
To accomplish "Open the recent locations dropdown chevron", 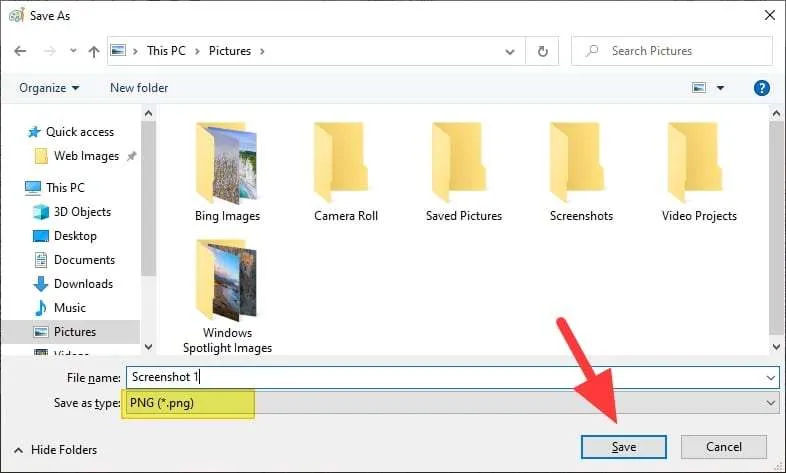I will click(73, 51).
